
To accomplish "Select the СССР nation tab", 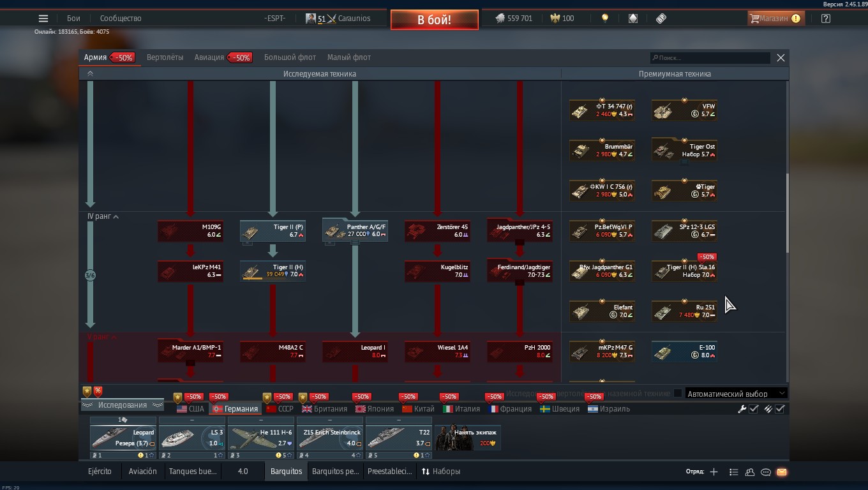I will pos(280,409).
